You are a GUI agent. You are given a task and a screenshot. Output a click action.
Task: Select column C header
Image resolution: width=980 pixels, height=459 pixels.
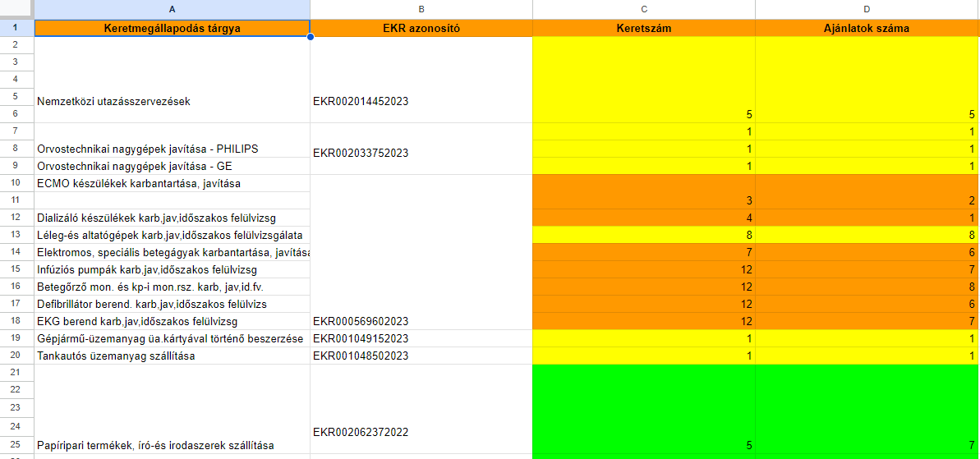[643, 9]
